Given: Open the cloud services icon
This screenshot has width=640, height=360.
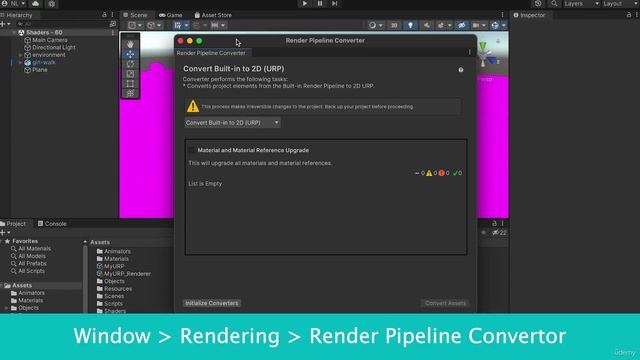Looking at the screenshot, I should pyautogui.click(x=36, y=3).
